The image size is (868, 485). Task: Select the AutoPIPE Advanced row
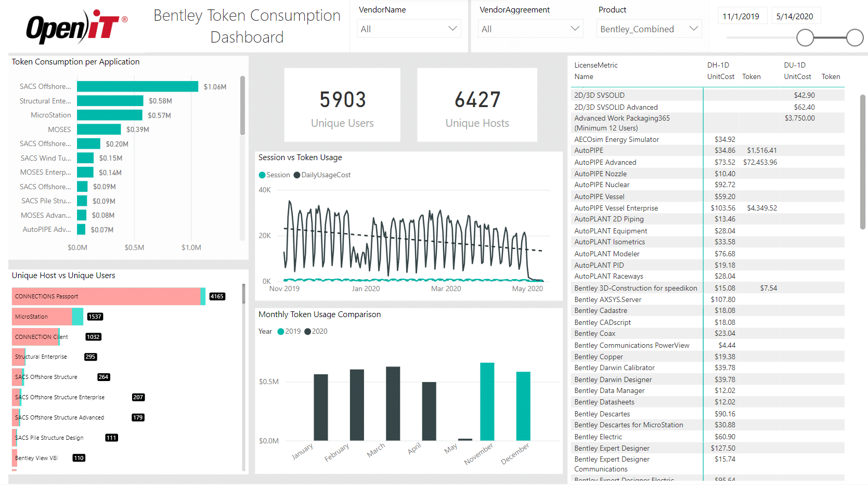[x=709, y=162]
